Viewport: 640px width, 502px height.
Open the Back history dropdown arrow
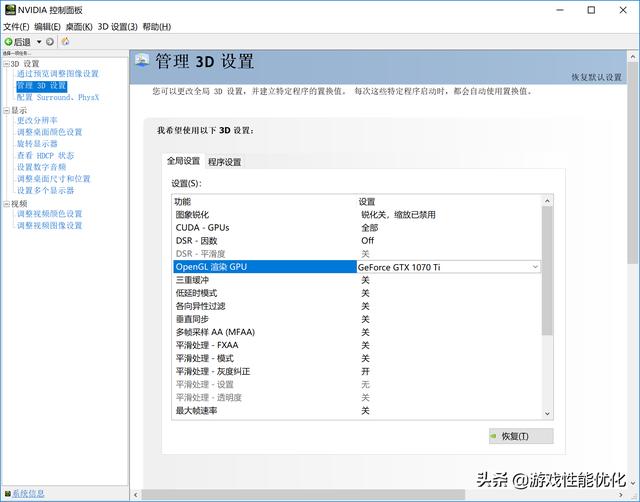pos(39,42)
